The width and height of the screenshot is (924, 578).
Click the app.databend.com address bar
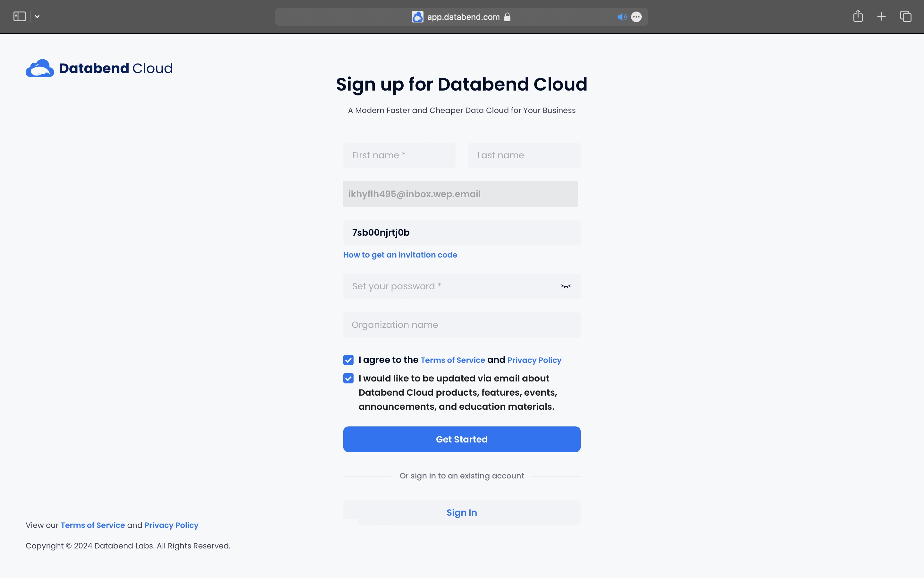click(x=461, y=17)
